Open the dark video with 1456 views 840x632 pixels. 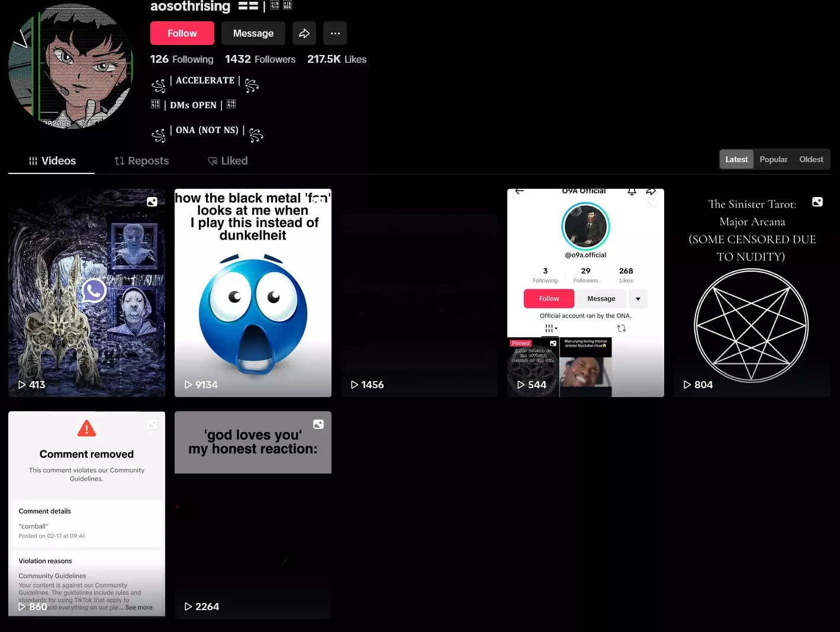click(x=419, y=293)
